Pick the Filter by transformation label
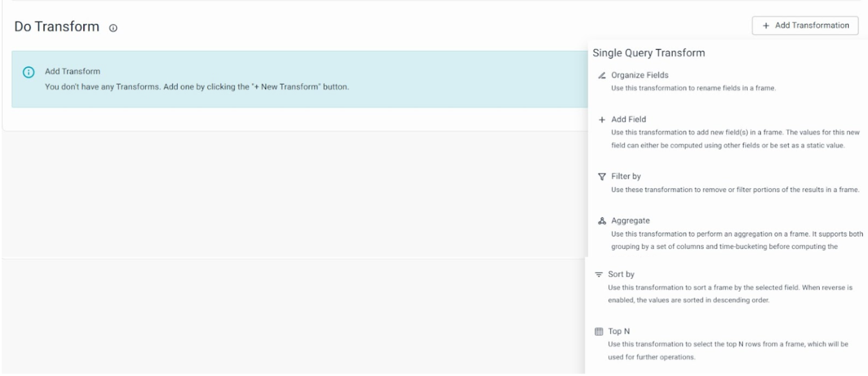 coord(626,176)
